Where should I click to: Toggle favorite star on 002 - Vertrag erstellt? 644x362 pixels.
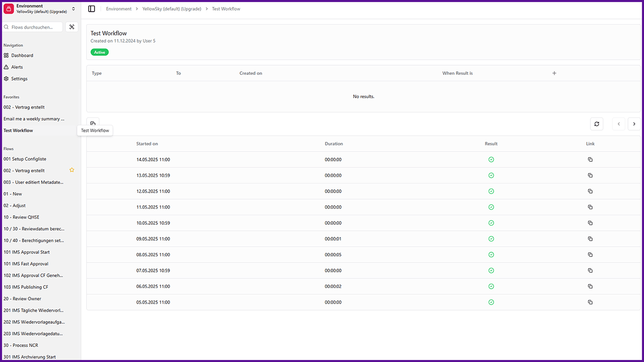point(71,170)
